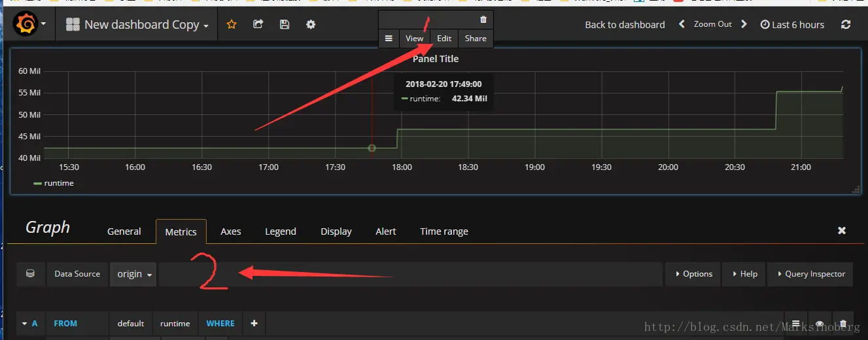Choose View in the panel menu
Screen dimensions: 868x340
(x=414, y=39)
